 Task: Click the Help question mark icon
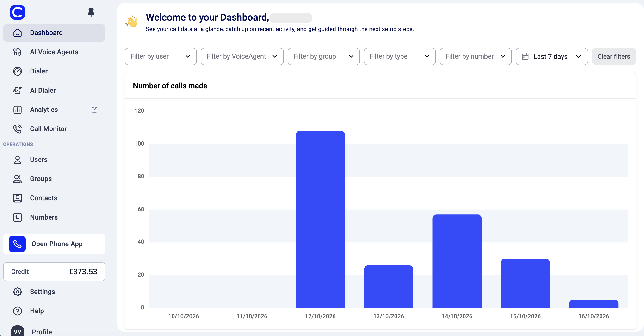tap(18, 311)
